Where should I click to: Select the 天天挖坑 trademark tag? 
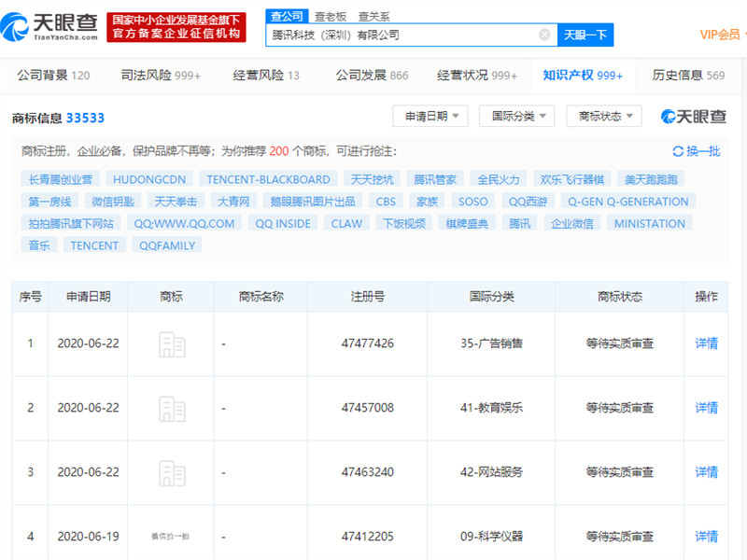(372, 179)
